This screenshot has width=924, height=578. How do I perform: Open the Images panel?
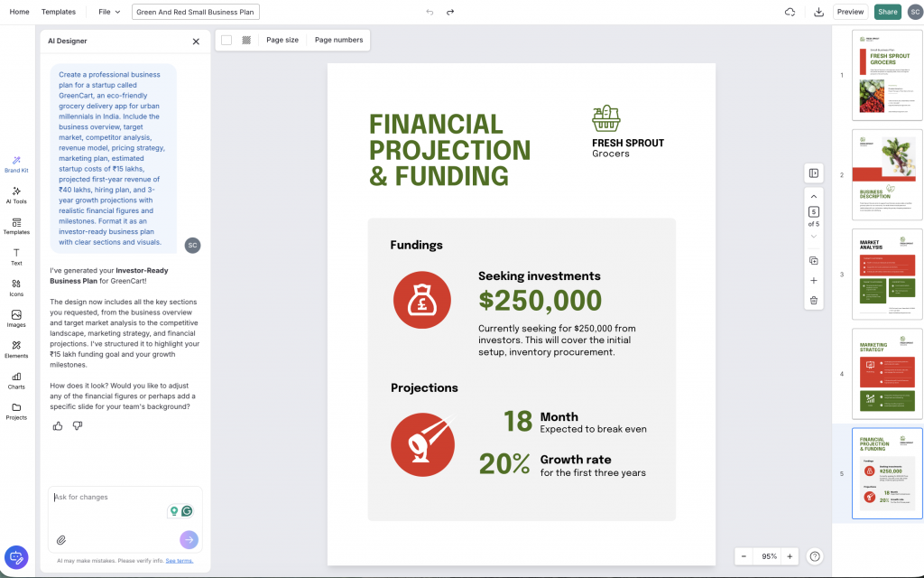point(16,319)
